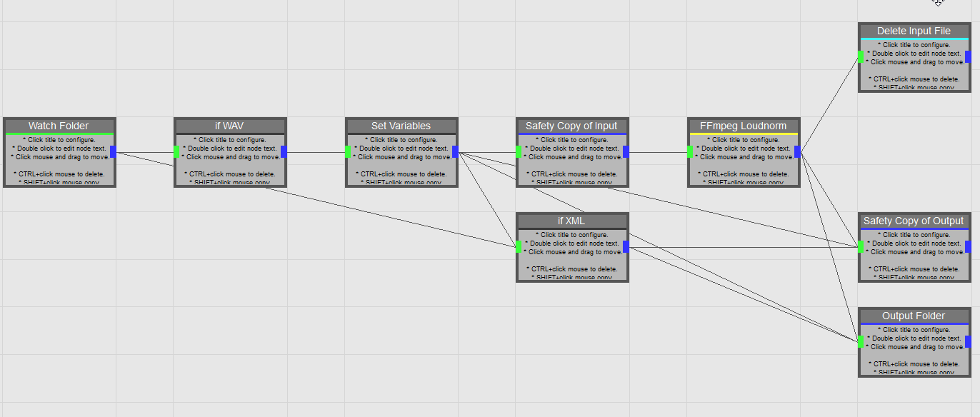Click the FFmpeg Loudnorm node body text
This screenshot has height=417, width=980.
pos(743,161)
